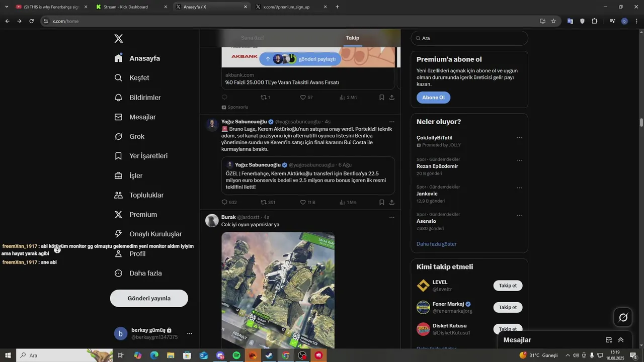Open options for Asensio trend

(x=519, y=215)
